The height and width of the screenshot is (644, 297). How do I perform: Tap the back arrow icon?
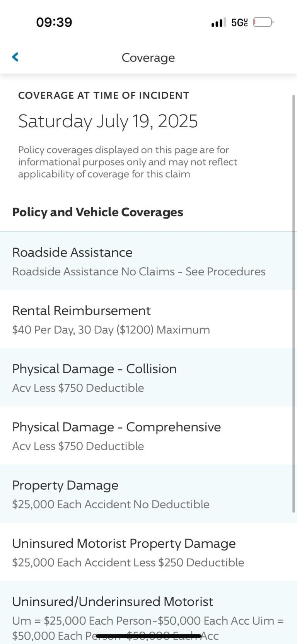click(x=15, y=57)
